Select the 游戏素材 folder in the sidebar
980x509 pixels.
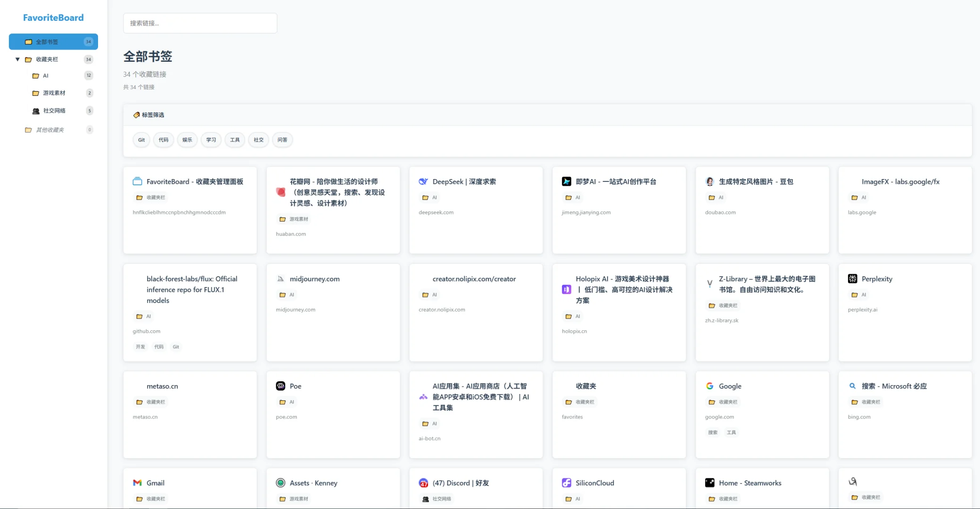[x=53, y=93]
